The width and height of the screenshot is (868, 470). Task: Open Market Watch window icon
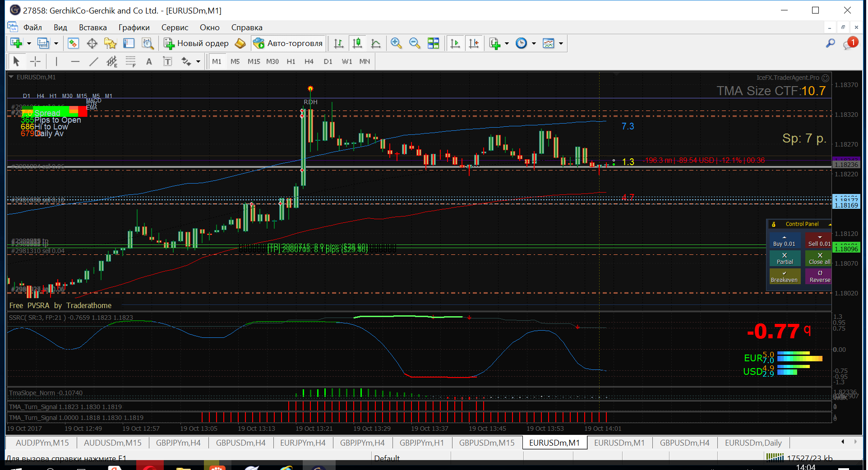tap(73, 43)
